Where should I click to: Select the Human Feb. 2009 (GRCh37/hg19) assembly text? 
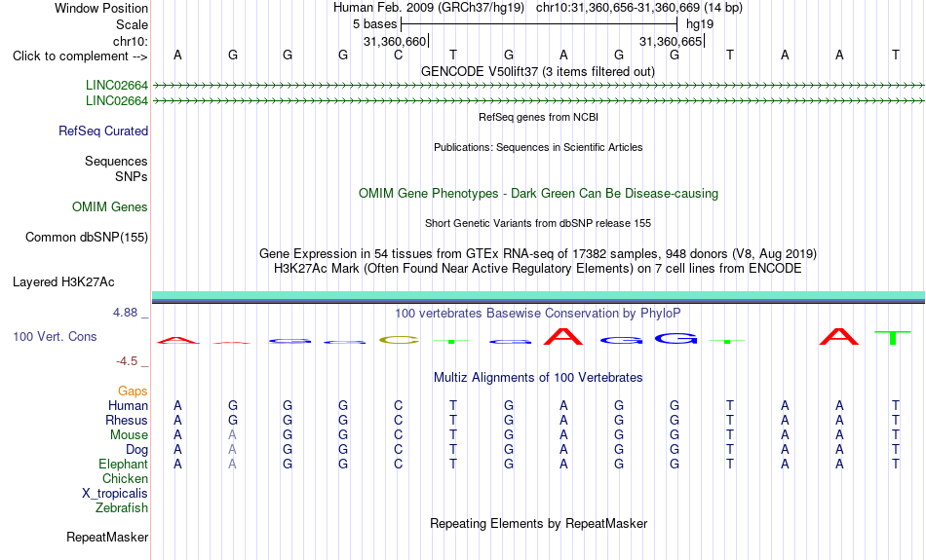(430, 8)
